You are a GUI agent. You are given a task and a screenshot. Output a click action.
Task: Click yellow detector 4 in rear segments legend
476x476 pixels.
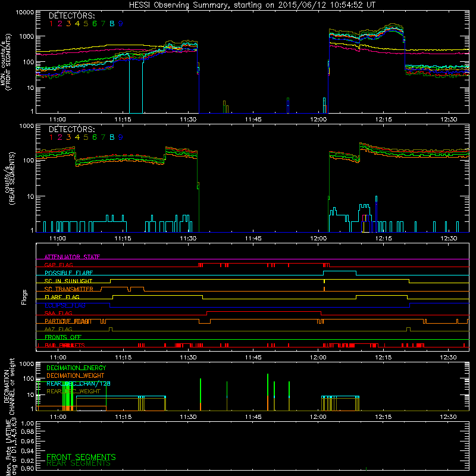(x=77, y=137)
